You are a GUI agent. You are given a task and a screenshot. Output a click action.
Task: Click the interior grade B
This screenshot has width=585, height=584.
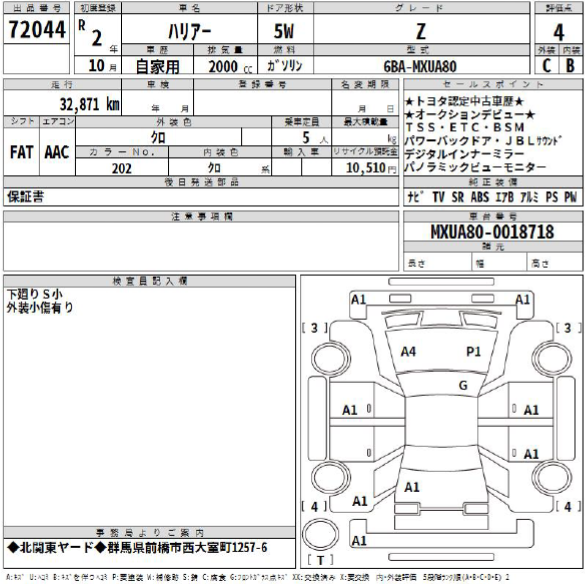tap(570, 66)
